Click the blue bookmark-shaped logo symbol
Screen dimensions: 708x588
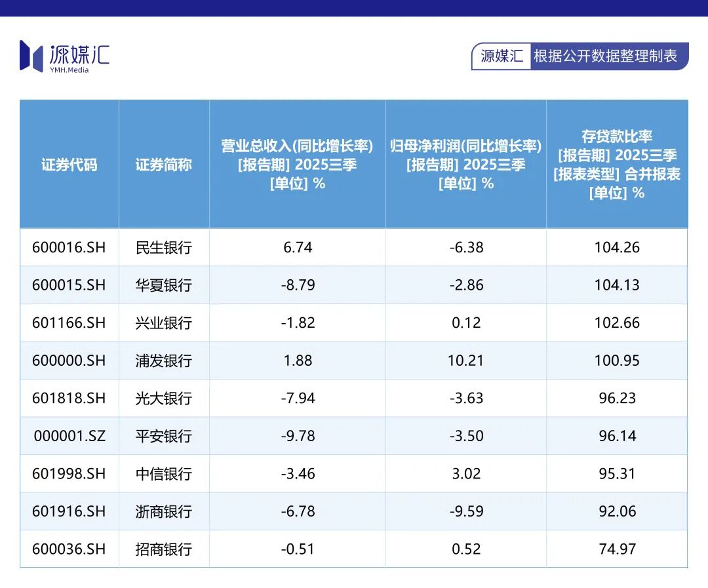31,56
